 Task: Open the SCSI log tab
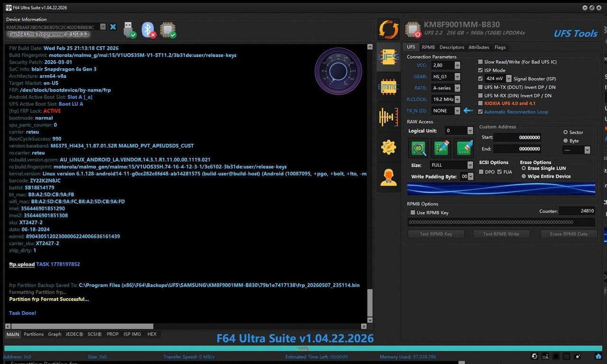tap(94, 334)
